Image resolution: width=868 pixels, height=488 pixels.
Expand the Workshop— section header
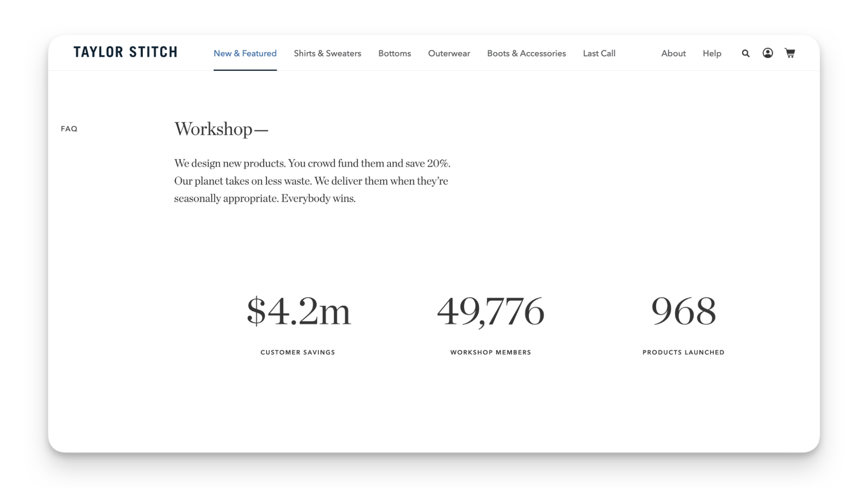click(222, 129)
